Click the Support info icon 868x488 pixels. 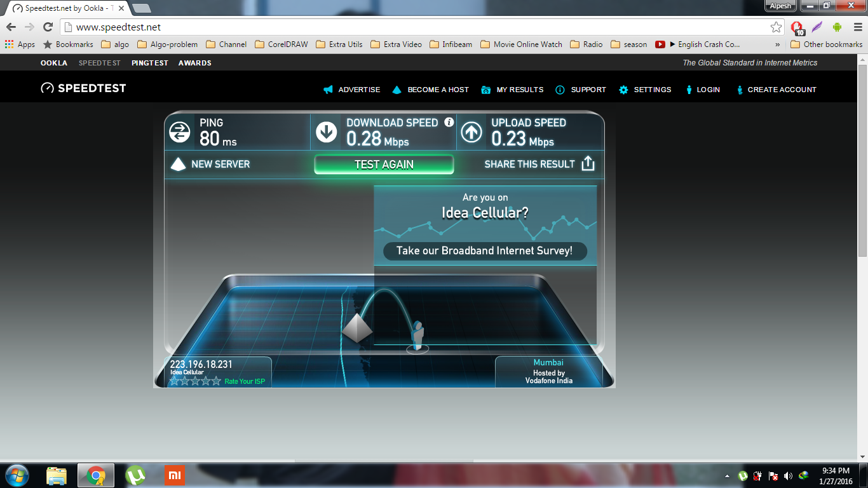click(x=560, y=90)
